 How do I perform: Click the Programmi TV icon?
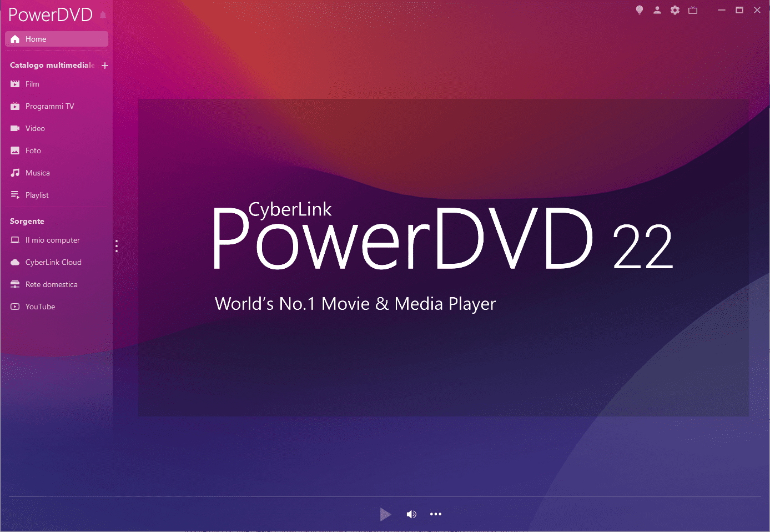tap(15, 106)
